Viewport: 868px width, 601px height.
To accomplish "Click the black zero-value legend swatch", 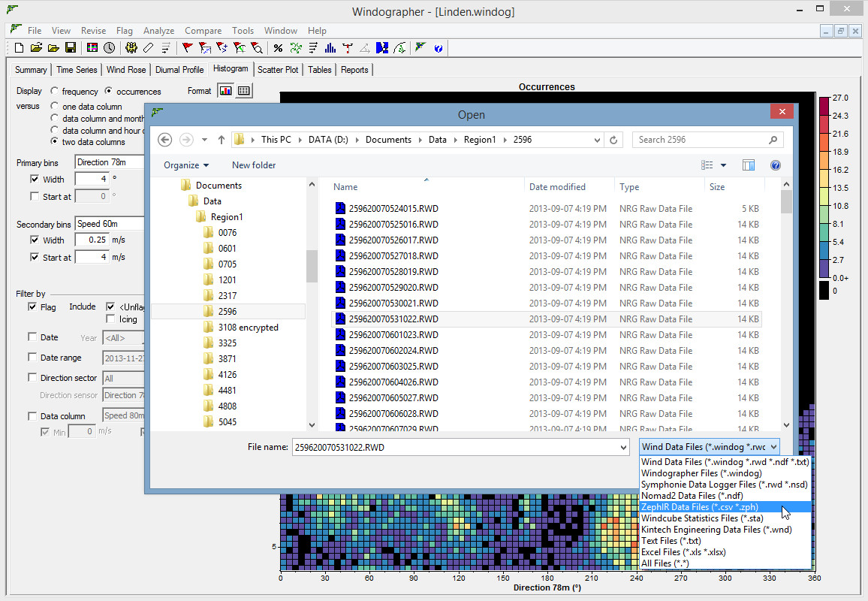I will tap(824, 291).
